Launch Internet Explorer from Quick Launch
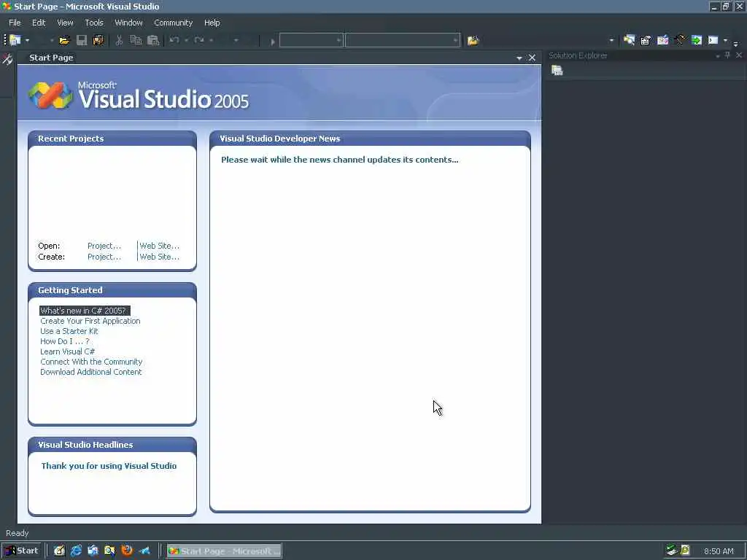Viewport: 747px width, 560px height. [x=76, y=551]
